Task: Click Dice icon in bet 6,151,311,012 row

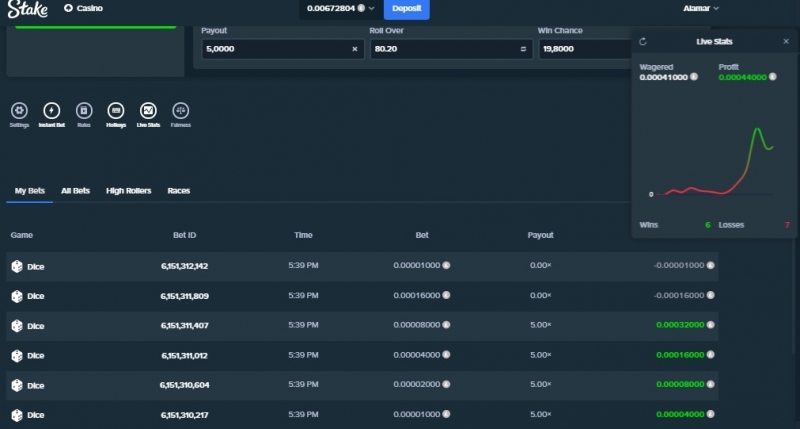Action: click(x=17, y=356)
